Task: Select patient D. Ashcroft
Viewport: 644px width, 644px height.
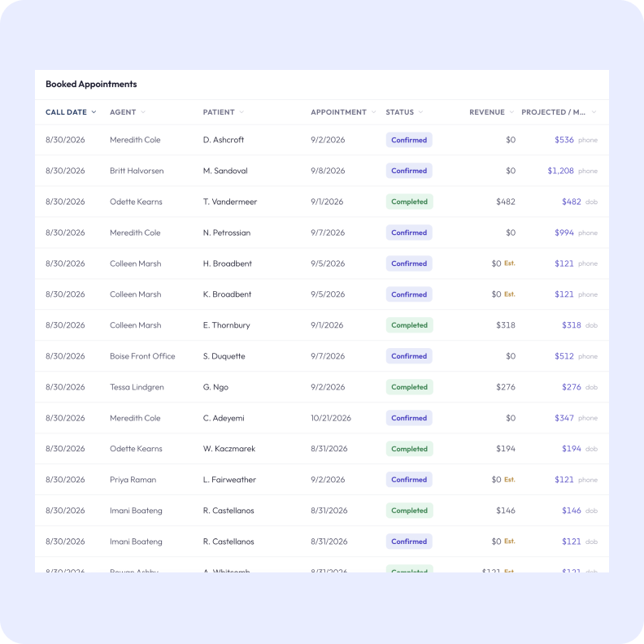Action: (224, 140)
